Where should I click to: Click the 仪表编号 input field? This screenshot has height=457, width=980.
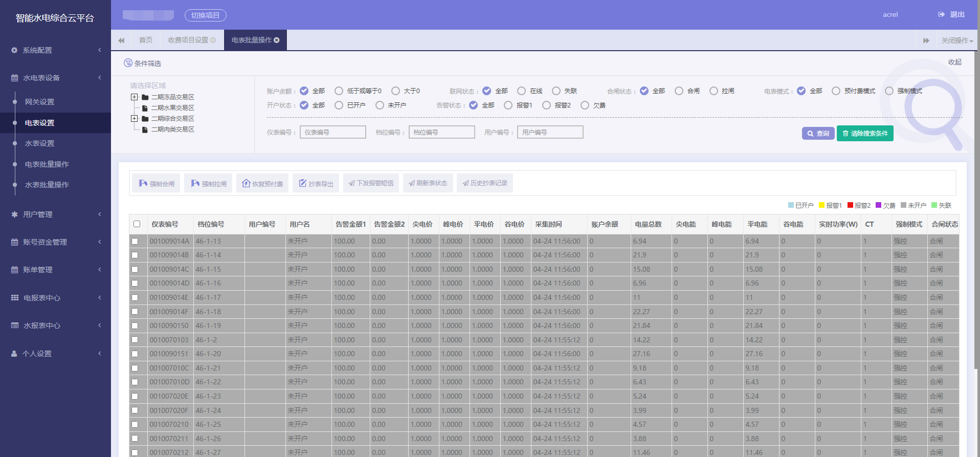pos(333,132)
